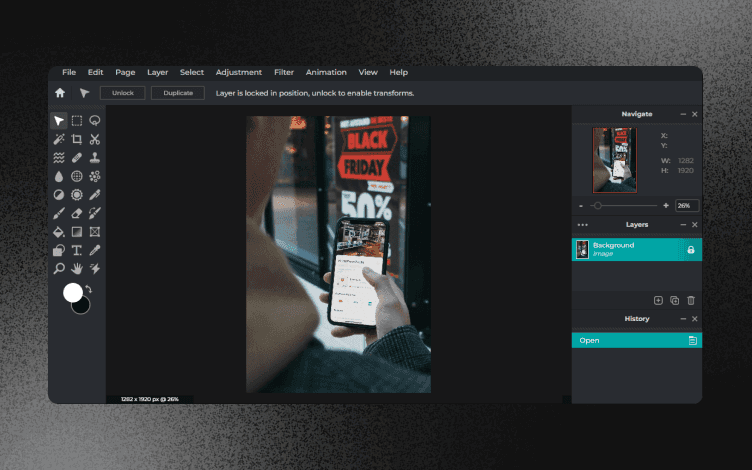Close the Layers panel
Screen dimensions: 752x470
(694, 224)
